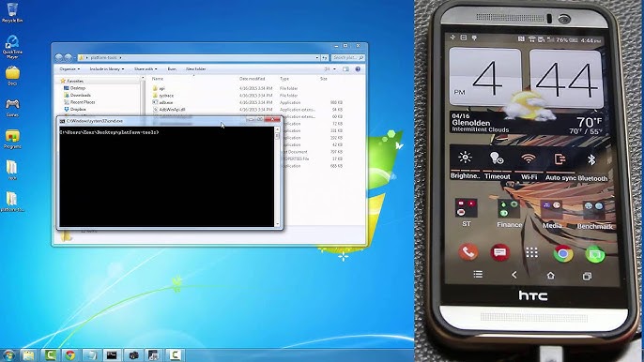Tap Phone dialer icon on HTC screen
This screenshot has height=362, width=644.
click(x=468, y=252)
